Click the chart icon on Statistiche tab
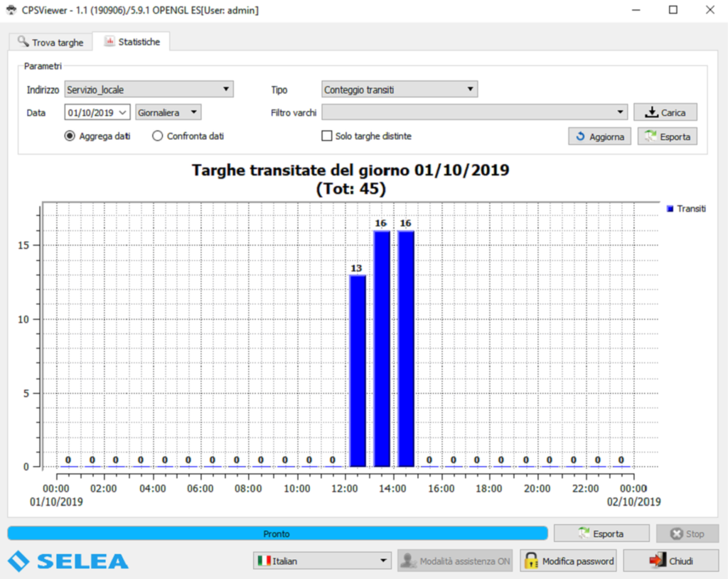Screen dimensions: 728x579 (x=109, y=41)
